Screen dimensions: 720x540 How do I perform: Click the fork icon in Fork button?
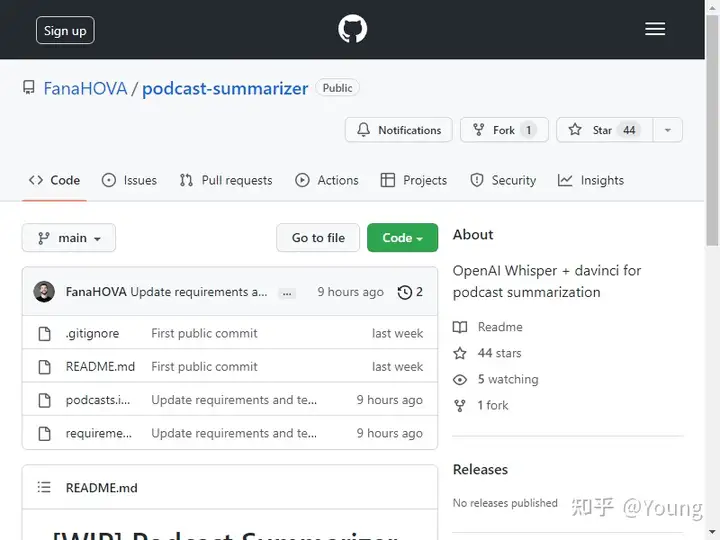point(478,130)
